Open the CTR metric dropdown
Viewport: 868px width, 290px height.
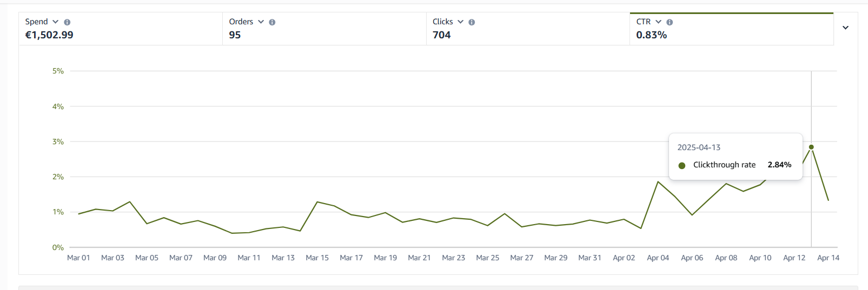coord(658,22)
